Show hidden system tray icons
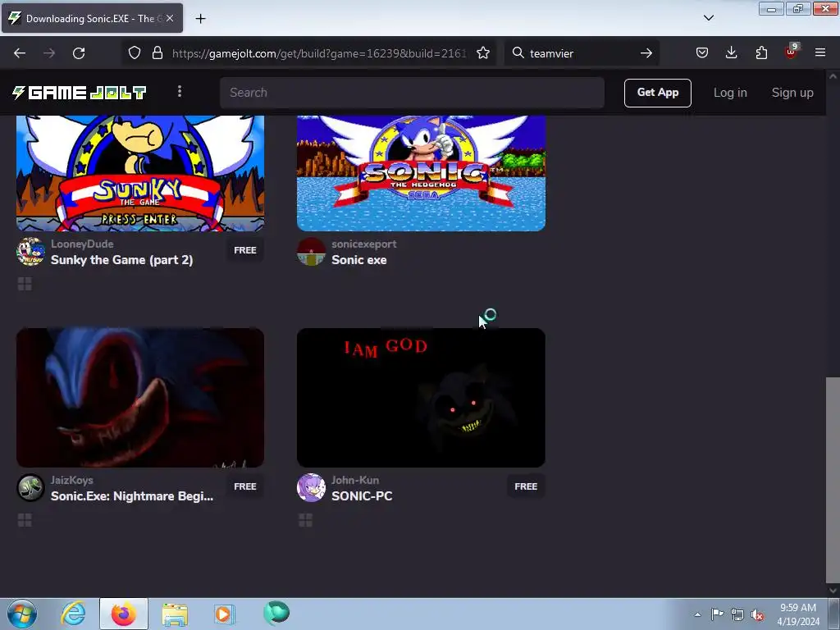The width and height of the screenshot is (840, 630). [x=697, y=614]
